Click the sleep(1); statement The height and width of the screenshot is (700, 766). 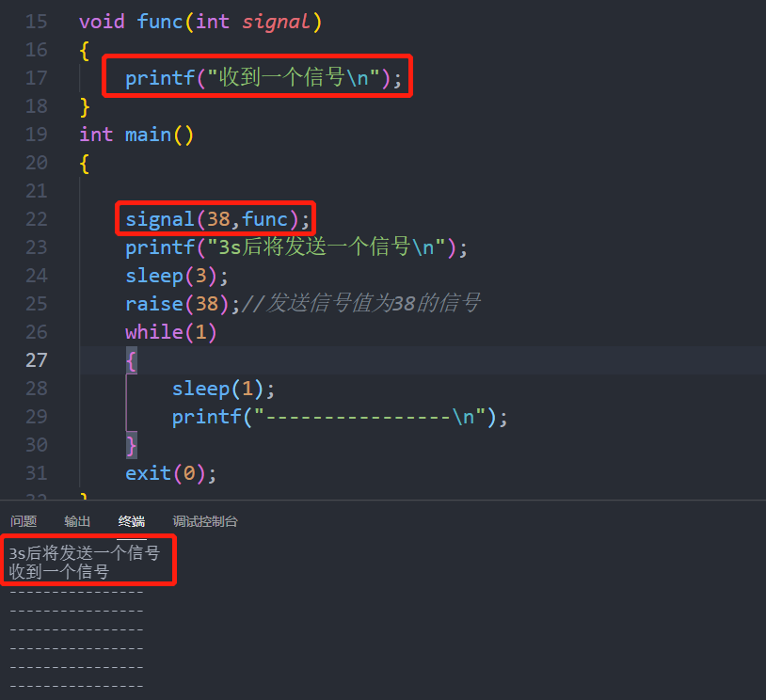223,389
